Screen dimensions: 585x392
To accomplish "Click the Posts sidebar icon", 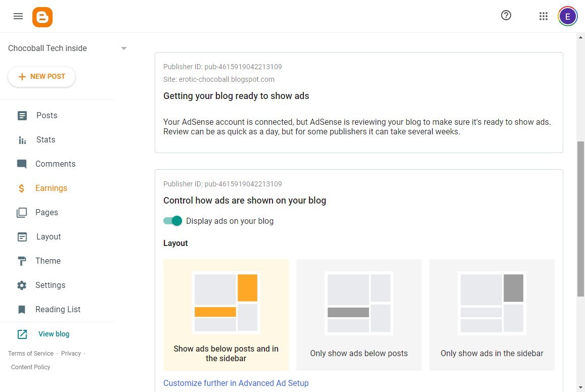I will pos(22,116).
